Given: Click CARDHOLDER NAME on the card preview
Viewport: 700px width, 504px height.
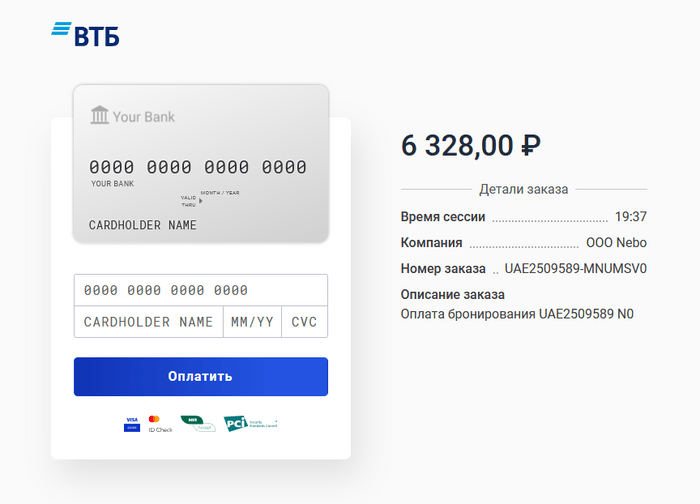Looking at the screenshot, I should click(x=143, y=225).
